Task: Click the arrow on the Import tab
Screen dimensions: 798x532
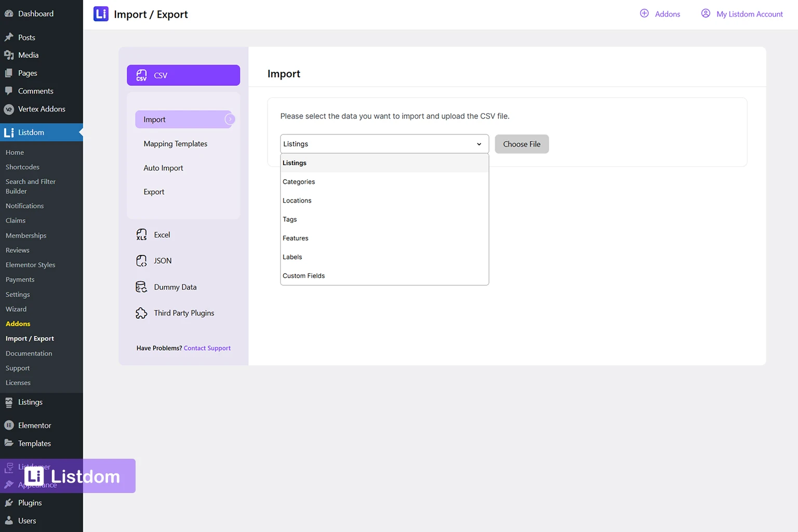Action: (x=230, y=119)
